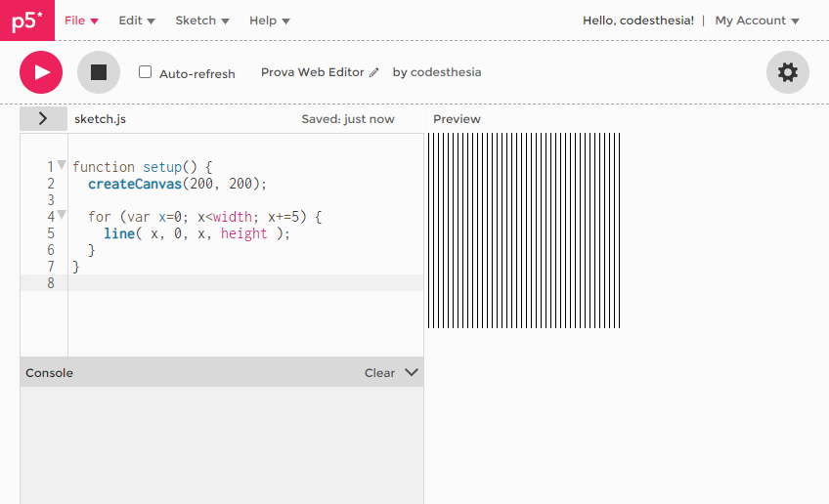The image size is (829, 504).
Task: Fold the for loop at line 4
Action: click(x=62, y=215)
